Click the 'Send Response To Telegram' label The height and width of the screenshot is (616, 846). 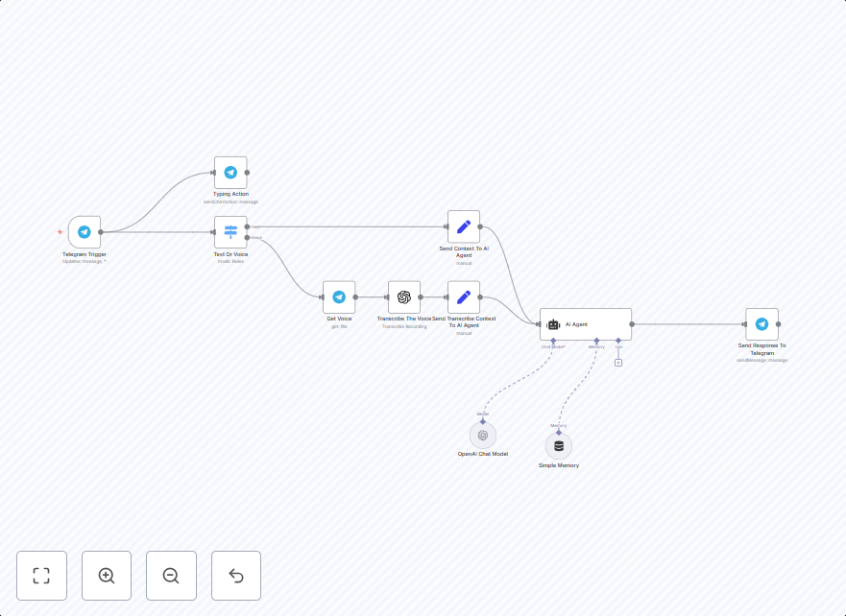[761, 349]
